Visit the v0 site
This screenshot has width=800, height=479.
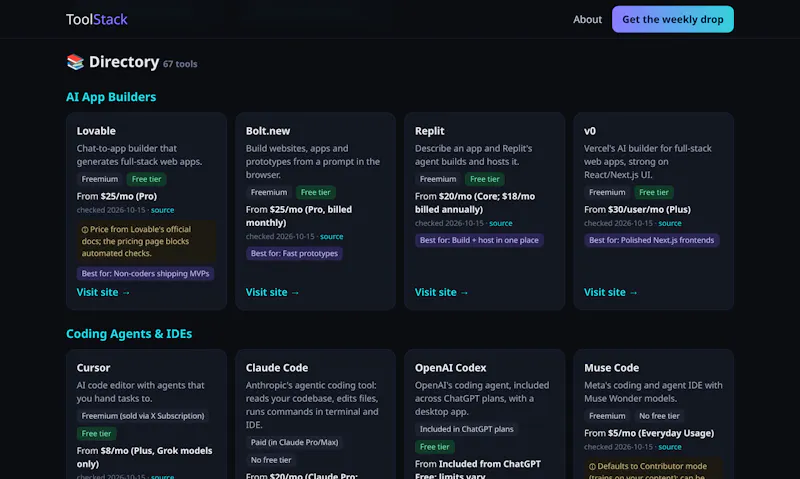611,292
